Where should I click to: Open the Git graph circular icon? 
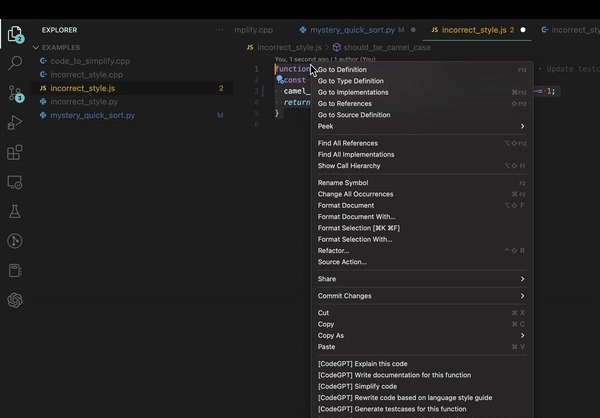tap(15, 241)
